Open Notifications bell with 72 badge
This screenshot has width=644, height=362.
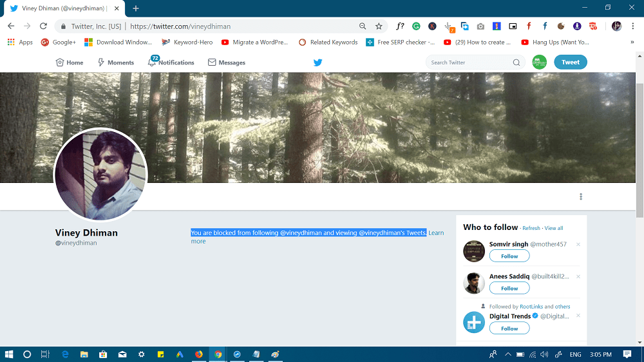(171, 62)
